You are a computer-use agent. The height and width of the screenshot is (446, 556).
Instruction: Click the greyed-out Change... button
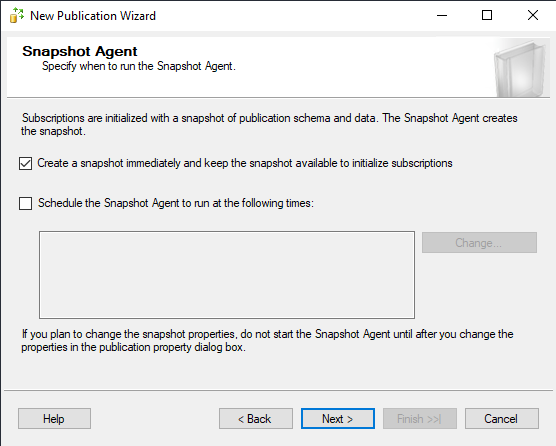479,242
